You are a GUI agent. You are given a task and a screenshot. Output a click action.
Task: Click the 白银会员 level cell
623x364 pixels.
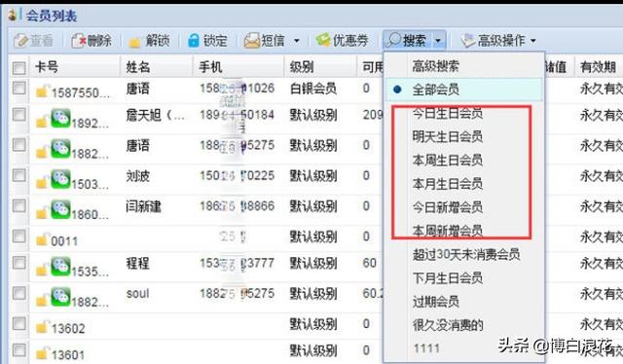(x=313, y=89)
